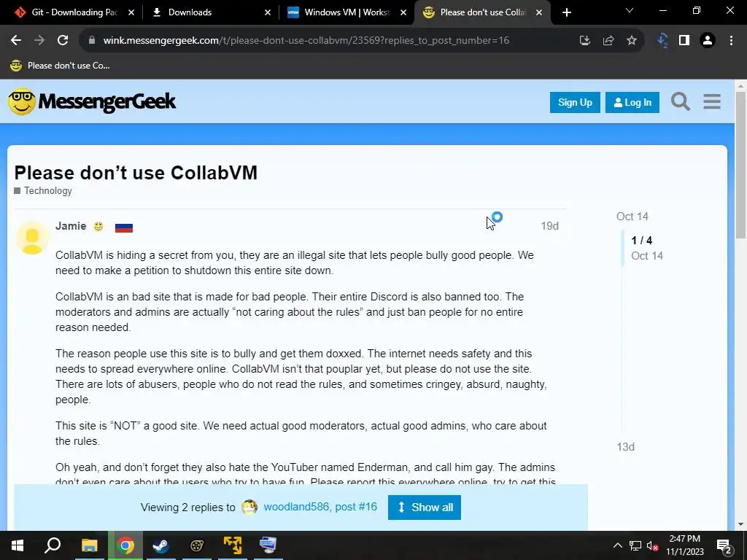Image resolution: width=747 pixels, height=560 pixels.
Task: Open the Windows Start menu
Action: [18, 545]
